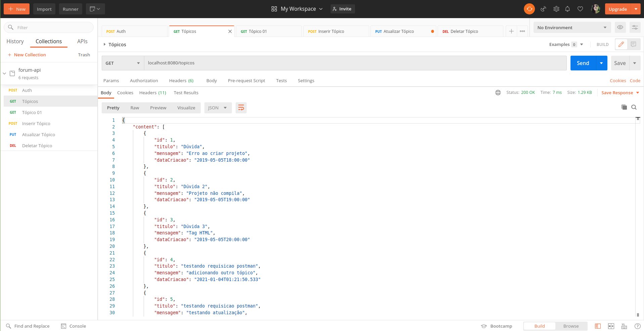The height and width of the screenshot is (331, 644).
Task: Click the response body vertical scrollbar
Action: [x=638, y=217]
